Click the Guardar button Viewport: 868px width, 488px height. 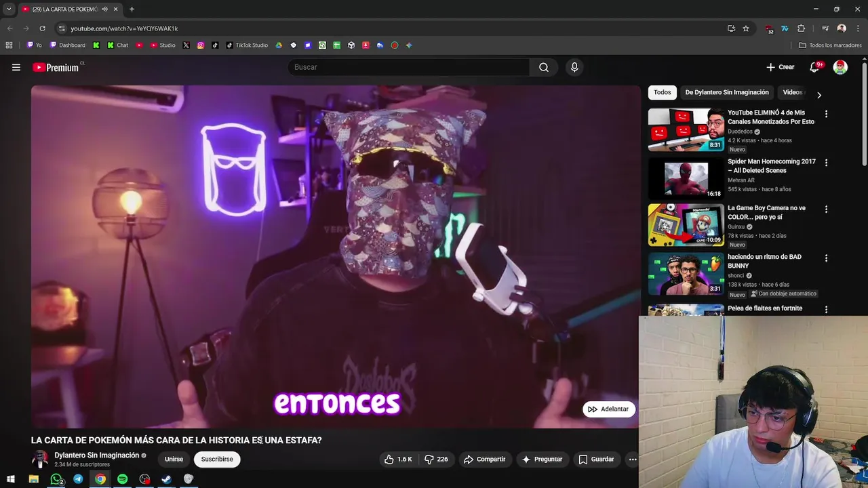tap(596, 459)
